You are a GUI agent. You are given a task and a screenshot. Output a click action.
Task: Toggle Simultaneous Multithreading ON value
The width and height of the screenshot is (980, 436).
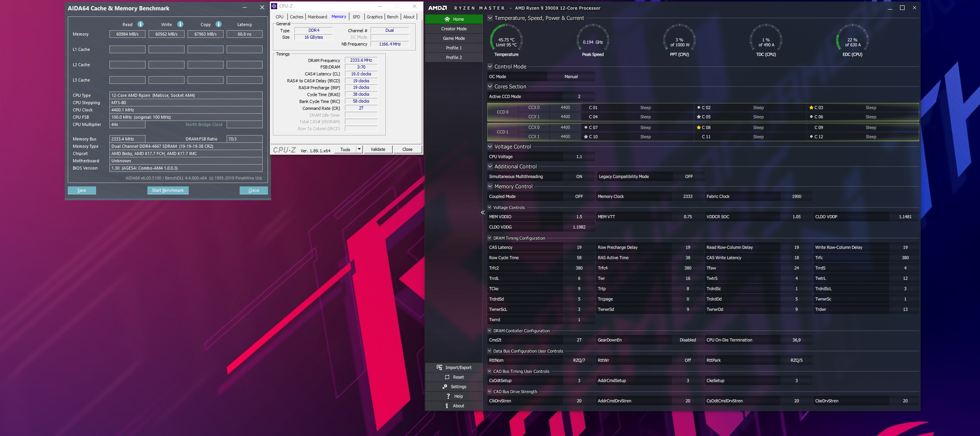[x=579, y=176]
